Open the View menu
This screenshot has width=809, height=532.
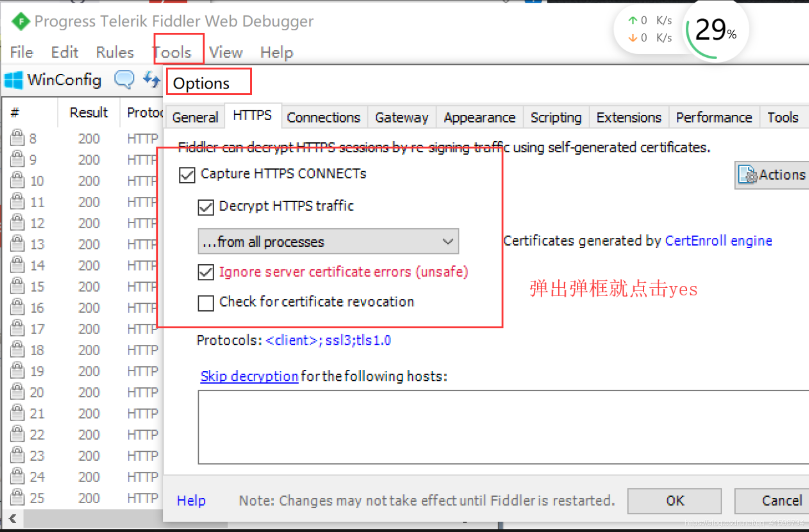tap(226, 52)
